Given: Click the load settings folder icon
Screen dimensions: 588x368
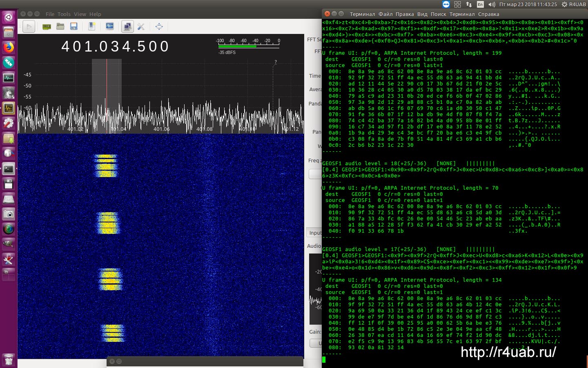Looking at the screenshot, I should [x=60, y=27].
